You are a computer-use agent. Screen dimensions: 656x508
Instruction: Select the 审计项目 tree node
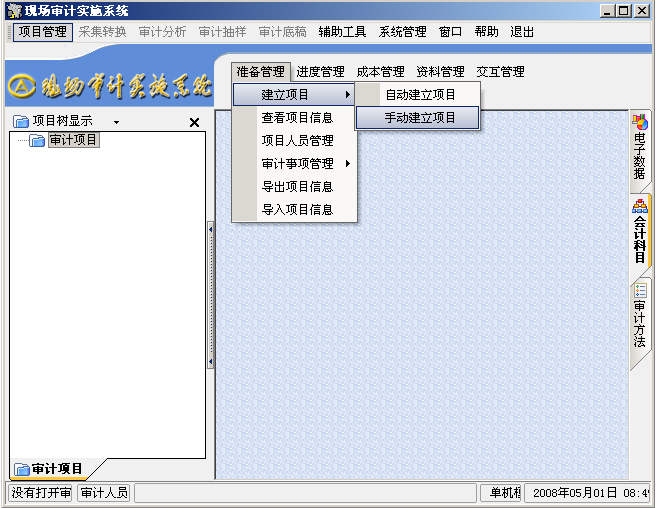point(74,140)
